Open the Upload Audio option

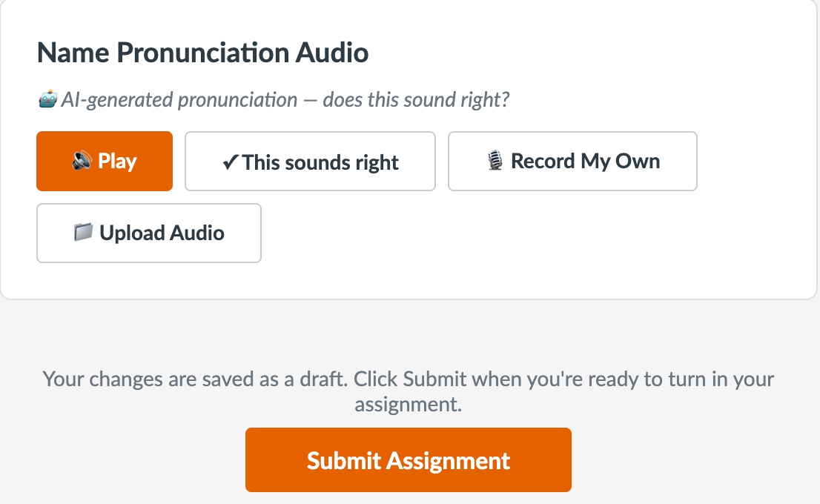tap(149, 233)
